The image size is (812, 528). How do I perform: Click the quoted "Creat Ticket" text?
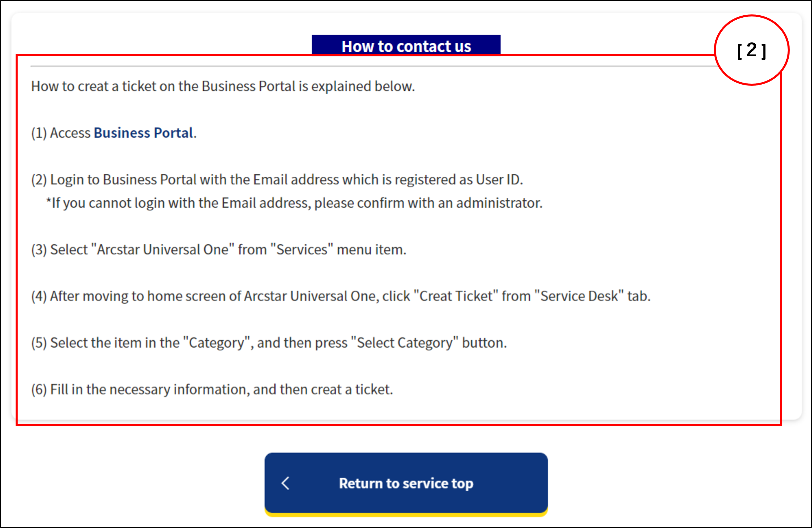click(456, 296)
